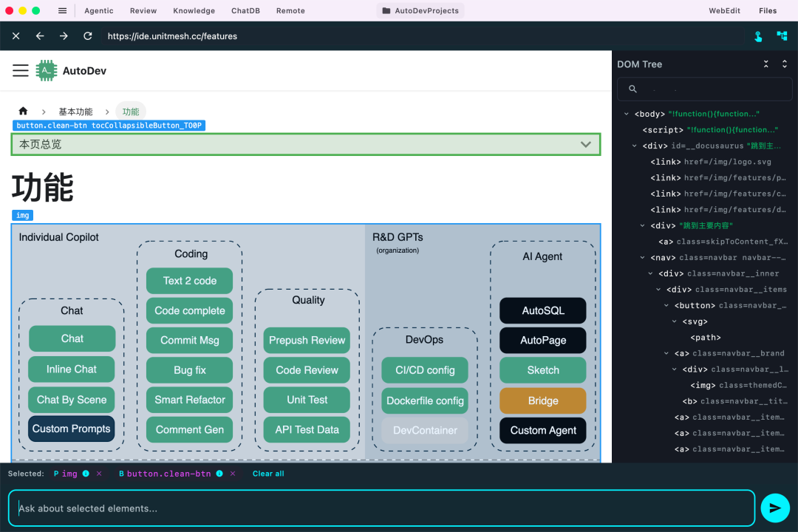Clear all selected elements
The height and width of the screenshot is (532, 798).
(x=268, y=474)
